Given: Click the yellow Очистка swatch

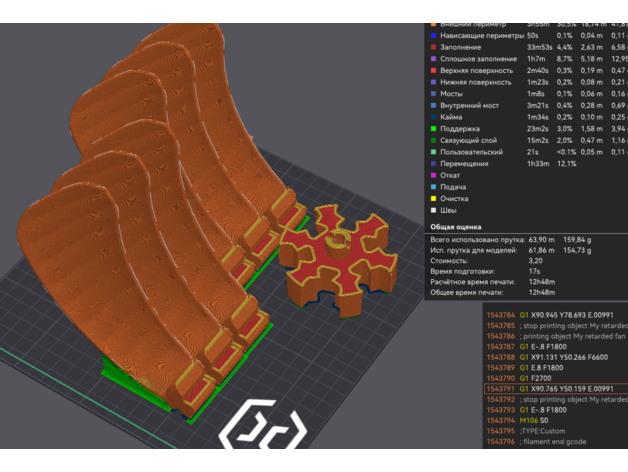Looking at the screenshot, I should pyautogui.click(x=433, y=198).
